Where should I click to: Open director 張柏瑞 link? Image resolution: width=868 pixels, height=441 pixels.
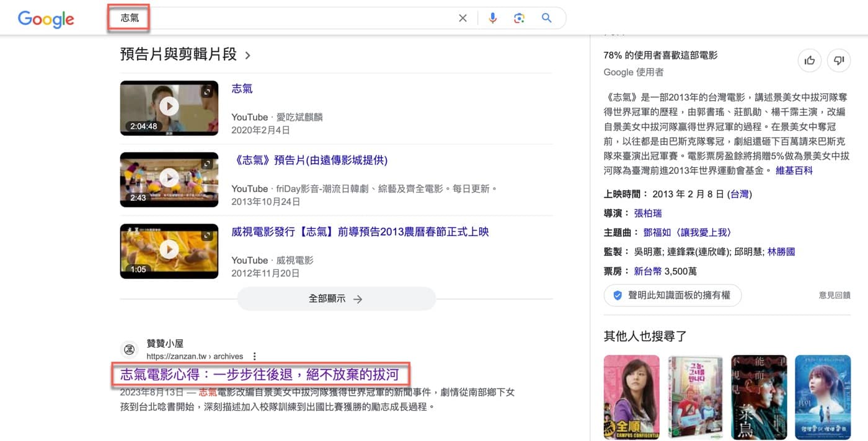click(x=648, y=213)
